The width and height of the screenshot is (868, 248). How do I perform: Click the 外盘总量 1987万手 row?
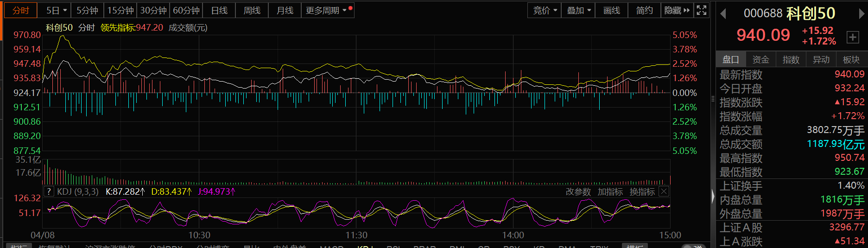(792, 213)
